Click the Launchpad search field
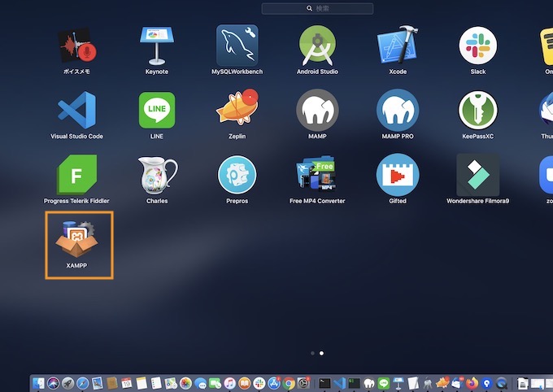 coord(317,8)
